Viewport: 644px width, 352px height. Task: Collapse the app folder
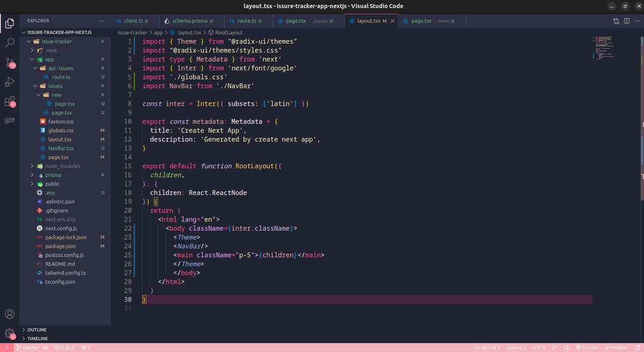[64, 59]
